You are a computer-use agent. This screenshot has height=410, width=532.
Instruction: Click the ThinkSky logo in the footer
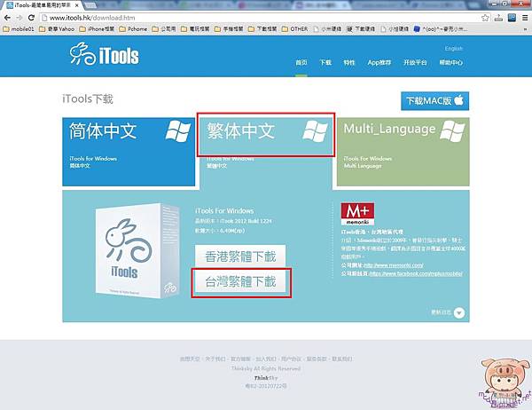pyautogui.click(x=266, y=378)
